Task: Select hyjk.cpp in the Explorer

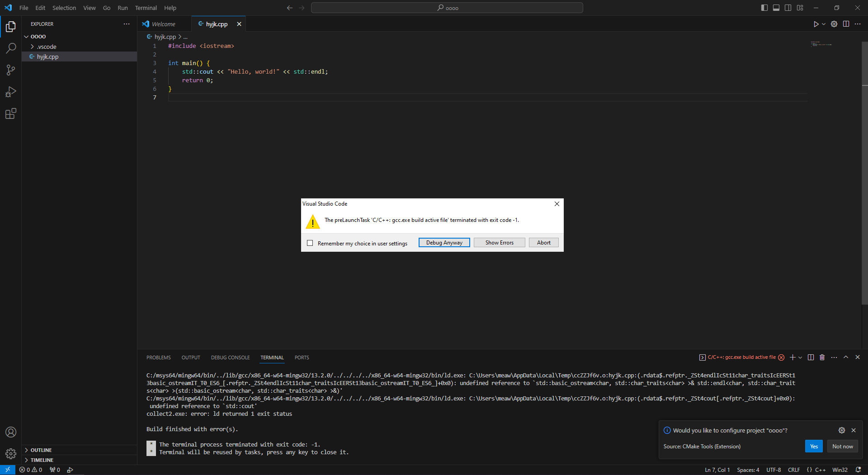Action: (x=47, y=56)
